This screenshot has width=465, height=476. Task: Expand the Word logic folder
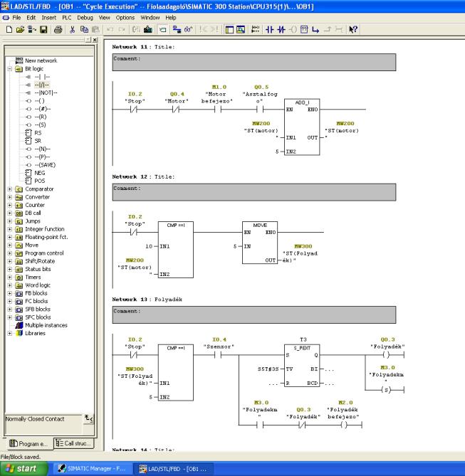click(x=10, y=285)
